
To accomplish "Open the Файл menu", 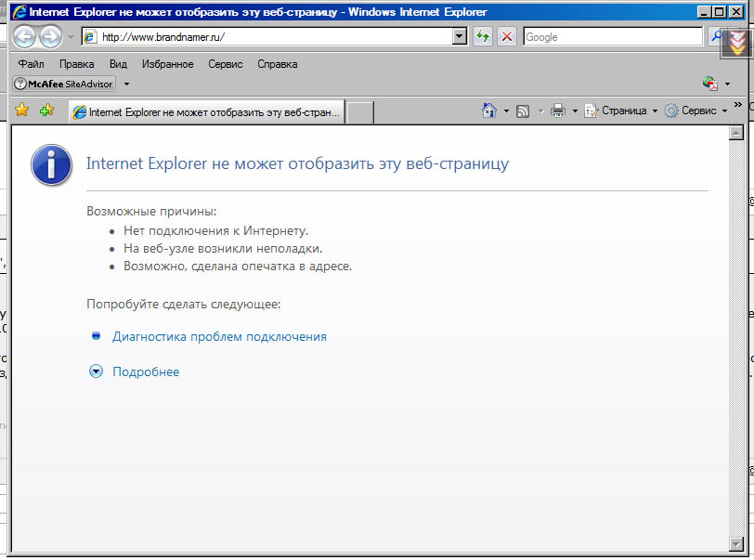I will [31, 64].
